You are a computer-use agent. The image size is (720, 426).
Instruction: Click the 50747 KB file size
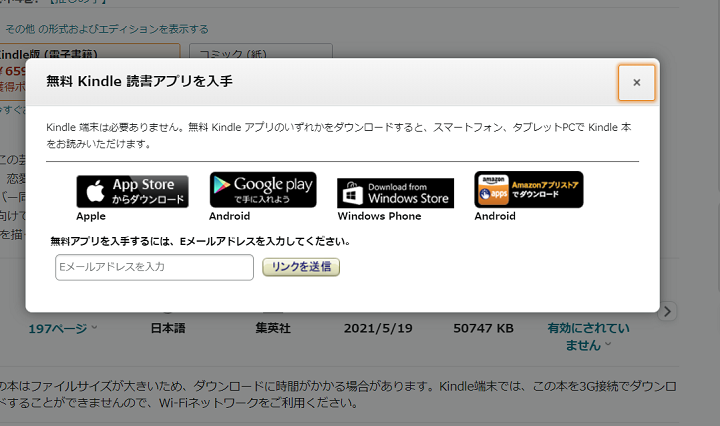point(483,328)
